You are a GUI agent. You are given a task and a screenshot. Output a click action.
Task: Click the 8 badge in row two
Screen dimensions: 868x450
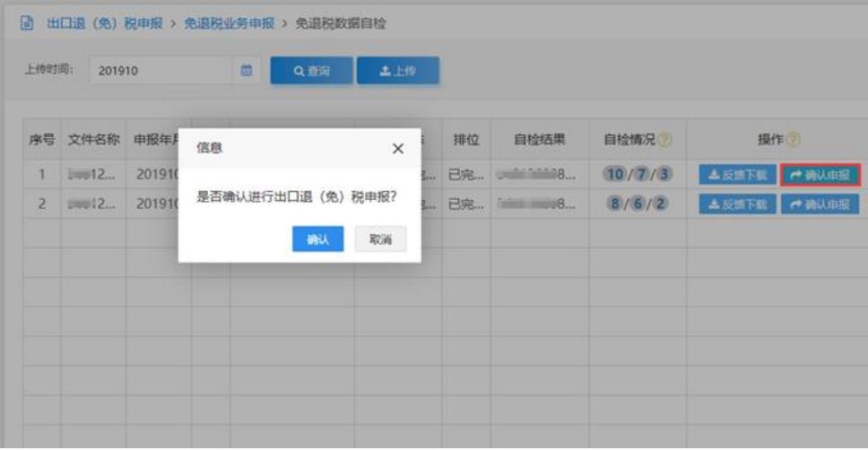615,204
